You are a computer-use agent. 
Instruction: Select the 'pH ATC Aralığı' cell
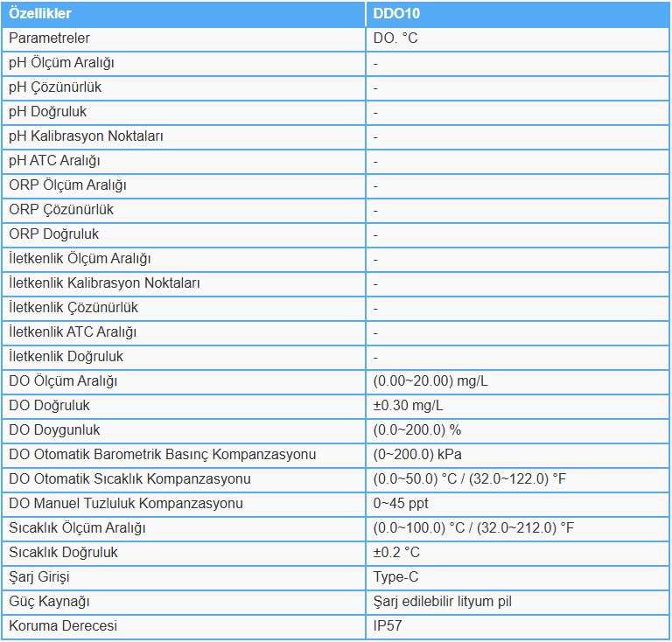(184, 161)
